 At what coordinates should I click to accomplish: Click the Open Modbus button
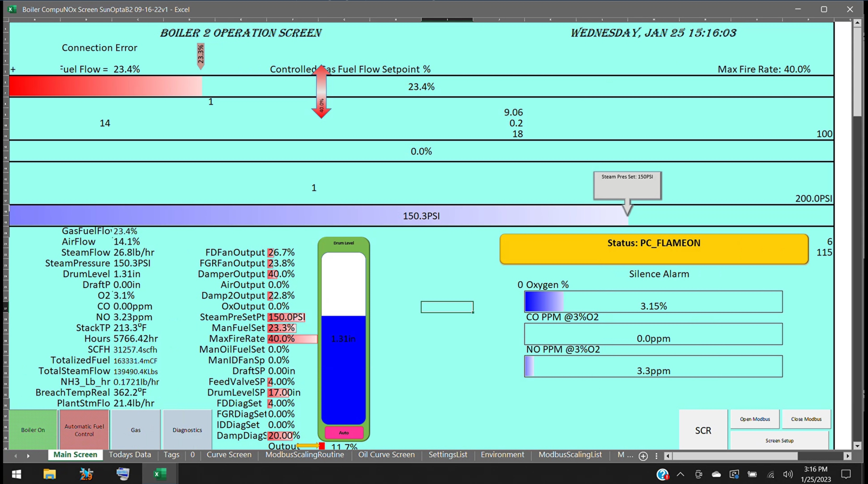755,419
